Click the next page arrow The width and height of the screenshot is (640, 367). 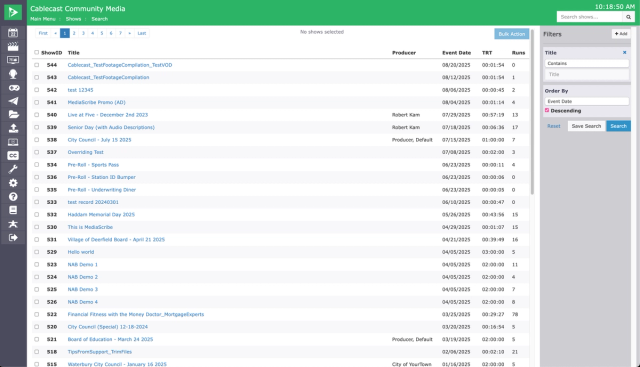pyautogui.click(x=130, y=33)
